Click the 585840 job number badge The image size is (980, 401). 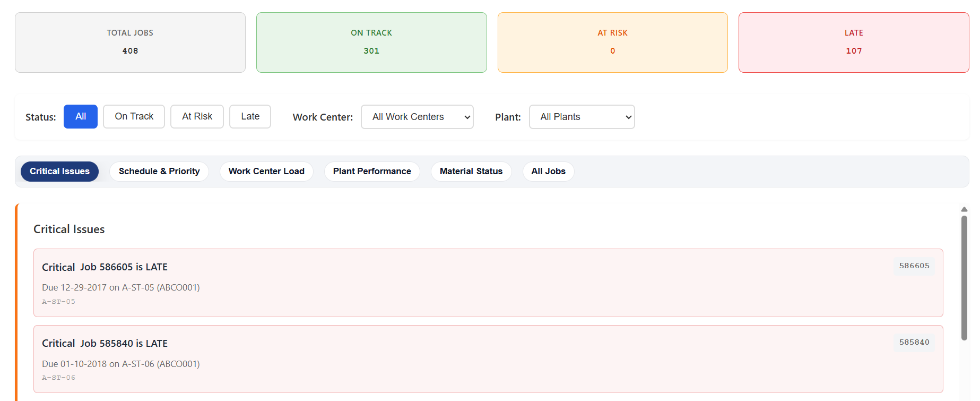(x=914, y=343)
